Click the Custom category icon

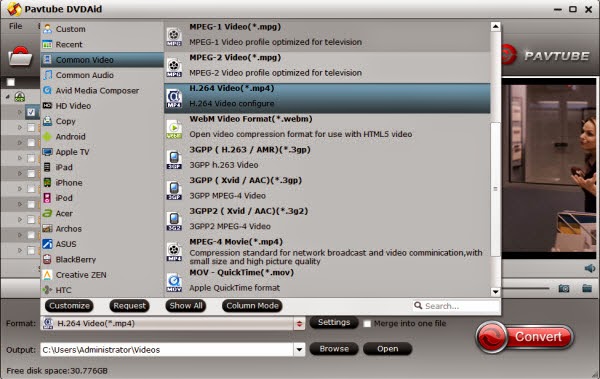(47, 29)
